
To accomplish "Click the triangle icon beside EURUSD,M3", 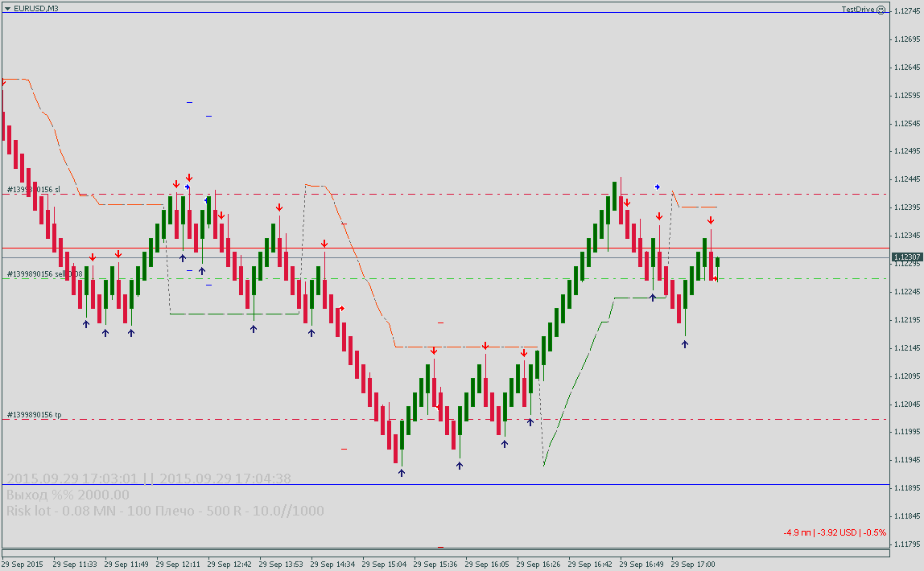I will (8, 8).
